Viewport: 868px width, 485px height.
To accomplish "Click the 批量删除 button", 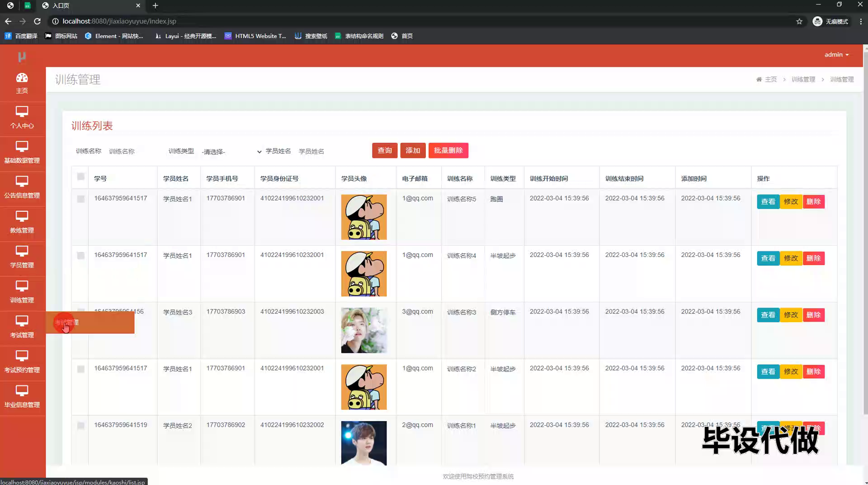I will (x=448, y=150).
